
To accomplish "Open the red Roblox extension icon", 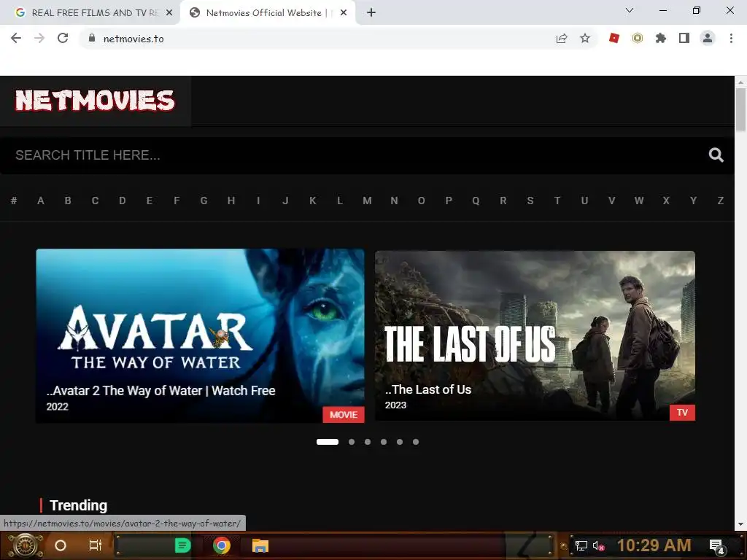I will (614, 38).
